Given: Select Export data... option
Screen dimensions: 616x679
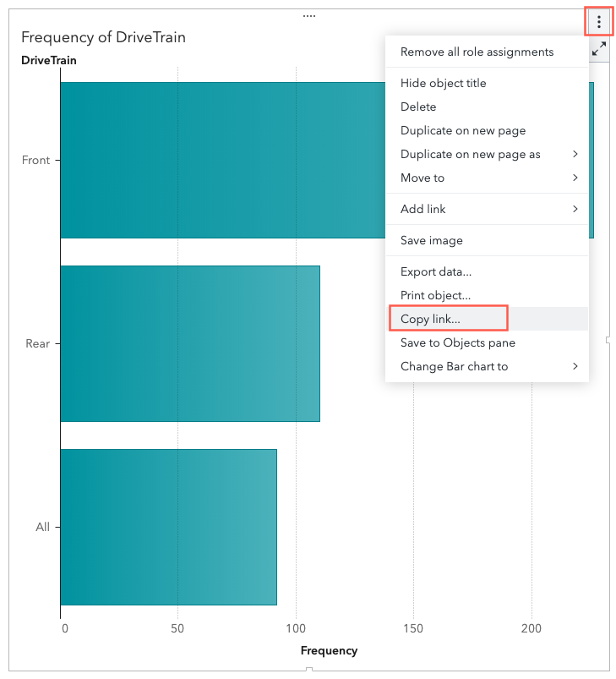Looking at the screenshot, I should pyautogui.click(x=436, y=271).
